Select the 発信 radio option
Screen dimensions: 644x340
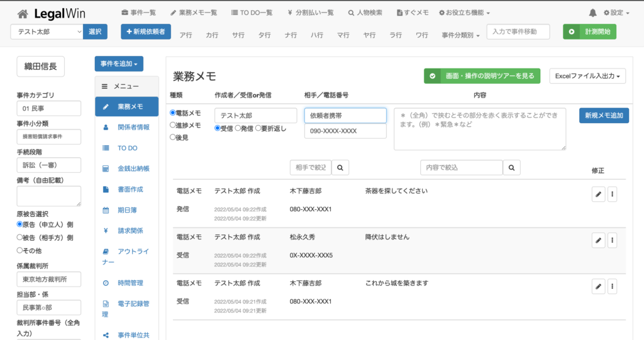(238, 128)
